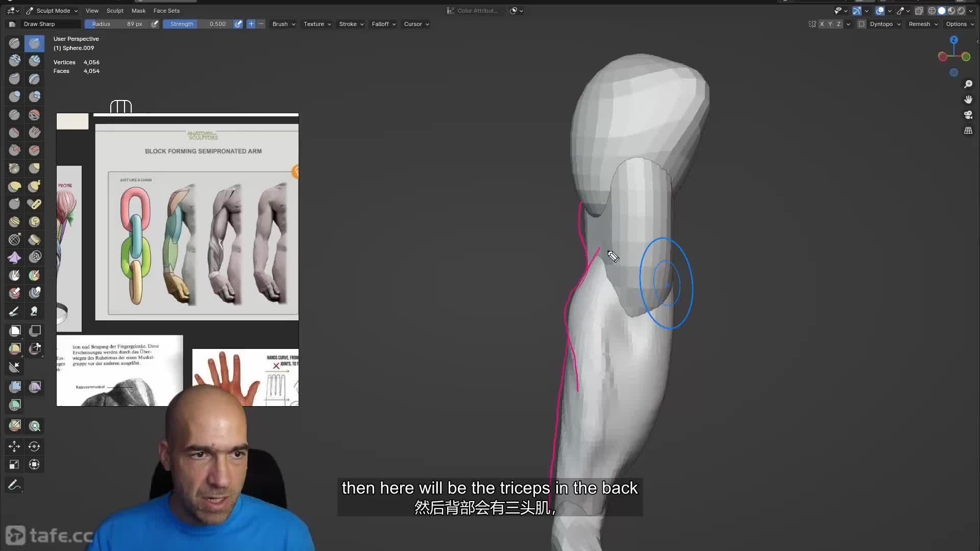This screenshot has height=551, width=980.
Task: Adjust the Strength slider
Action: coord(198,24)
